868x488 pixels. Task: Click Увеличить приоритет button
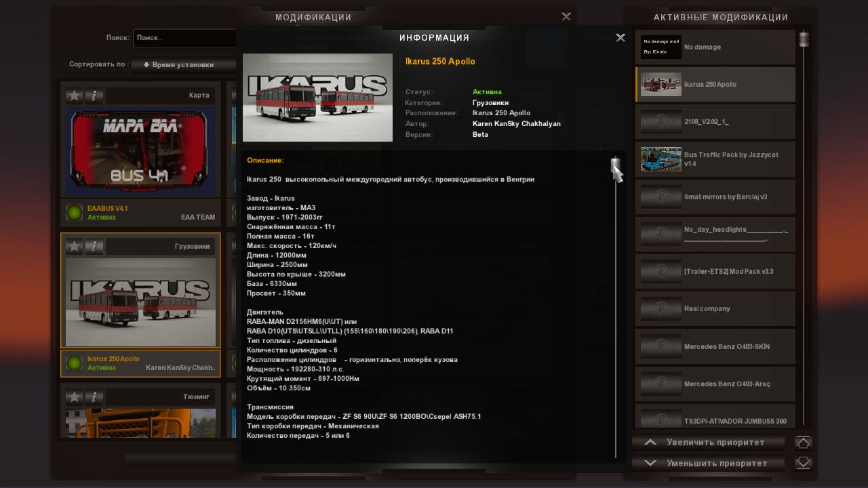pos(708,443)
